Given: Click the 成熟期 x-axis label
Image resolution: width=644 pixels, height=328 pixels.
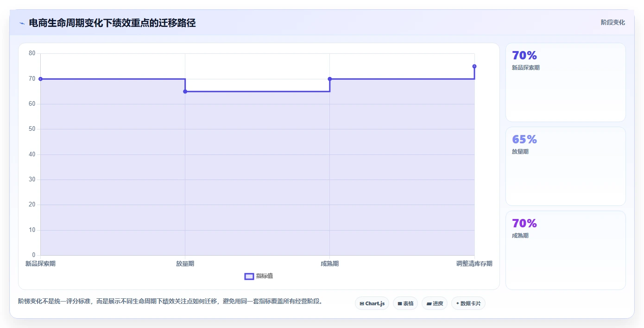Looking at the screenshot, I should tap(330, 264).
